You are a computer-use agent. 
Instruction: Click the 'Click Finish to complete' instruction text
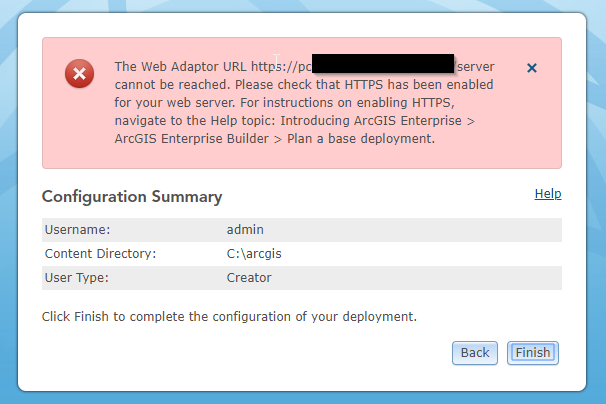tap(229, 317)
